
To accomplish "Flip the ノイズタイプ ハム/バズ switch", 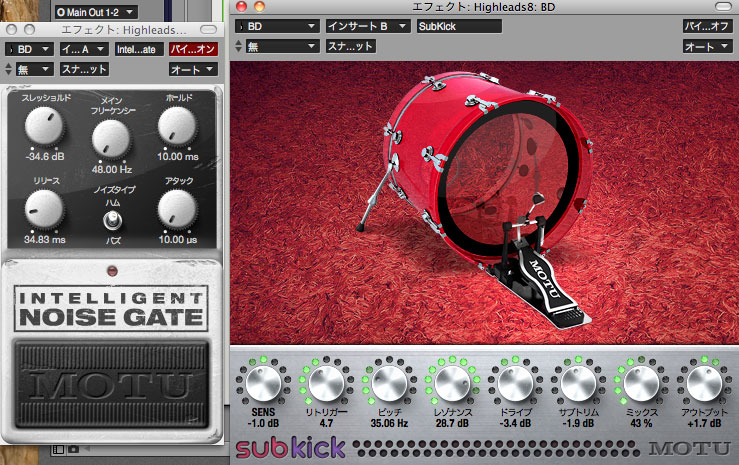I will [x=113, y=220].
